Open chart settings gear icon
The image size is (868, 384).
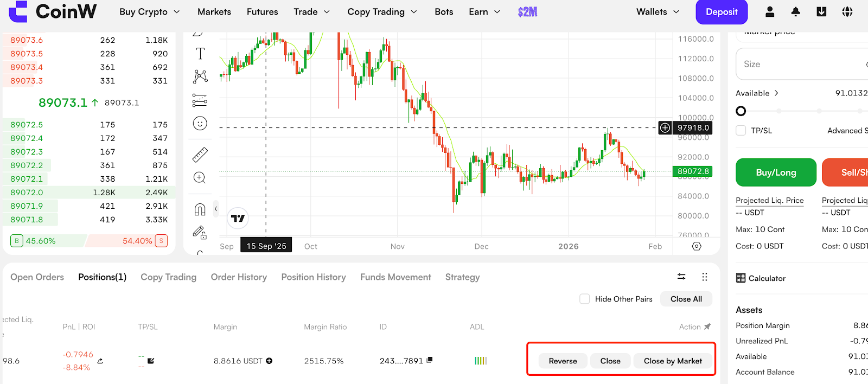pyautogui.click(x=697, y=246)
